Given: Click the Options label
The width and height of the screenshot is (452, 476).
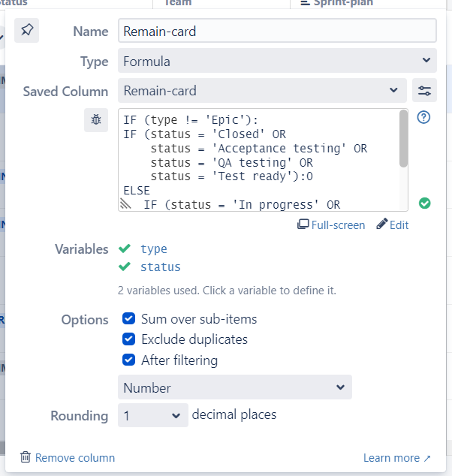Looking at the screenshot, I should click(x=85, y=320).
